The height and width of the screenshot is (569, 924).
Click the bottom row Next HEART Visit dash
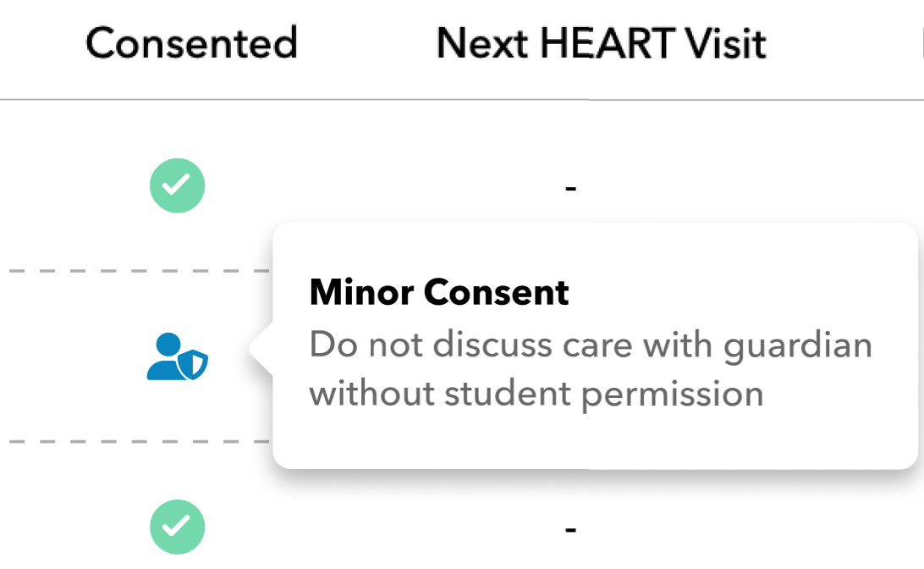pyautogui.click(x=570, y=530)
